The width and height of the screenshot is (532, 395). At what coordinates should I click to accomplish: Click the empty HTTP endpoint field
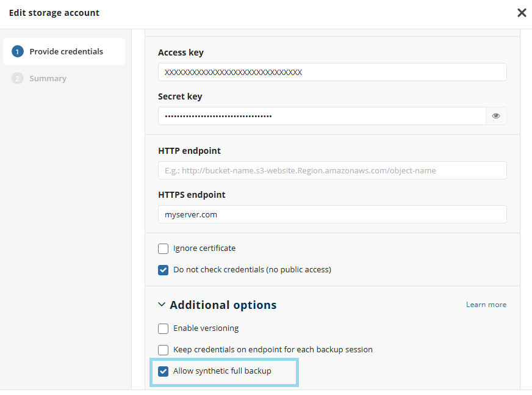[x=332, y=170]
